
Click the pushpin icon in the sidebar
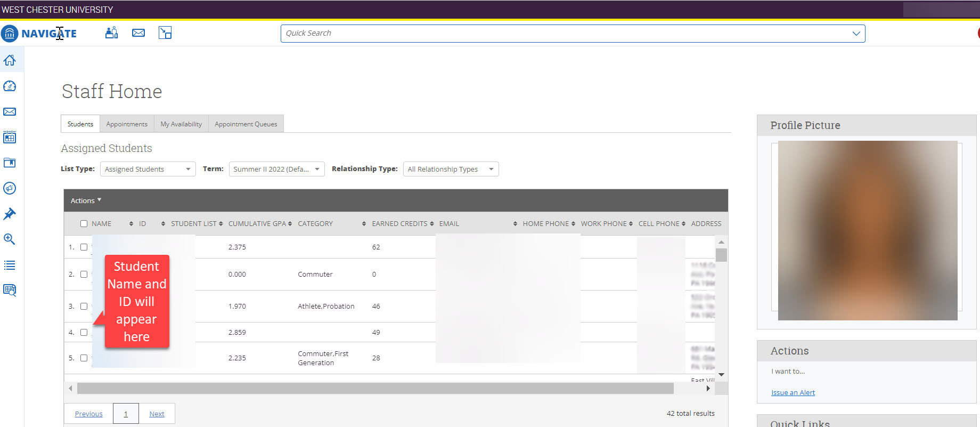[x=10, y=214]
